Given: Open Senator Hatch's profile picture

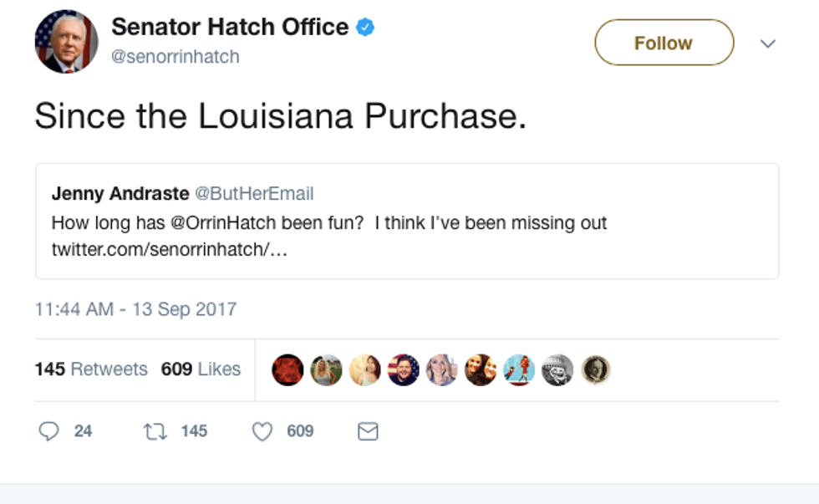Looking at the screenshot, I should tap(66, 42).
